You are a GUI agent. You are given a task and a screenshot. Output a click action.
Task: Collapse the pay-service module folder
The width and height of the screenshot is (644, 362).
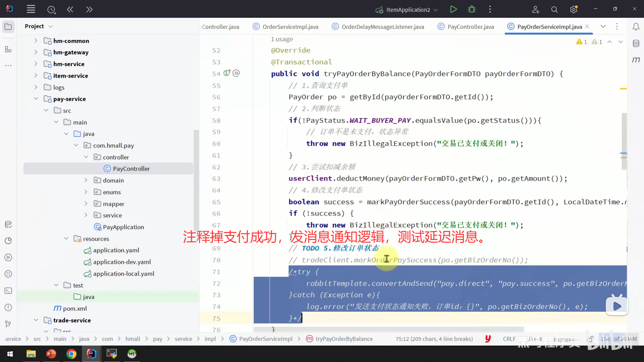pos(36,99)
